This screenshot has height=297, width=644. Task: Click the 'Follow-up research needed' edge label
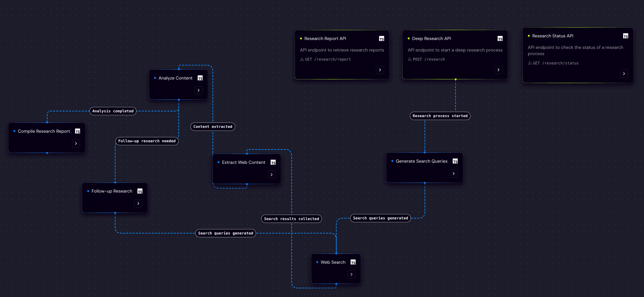click(147, 141)
